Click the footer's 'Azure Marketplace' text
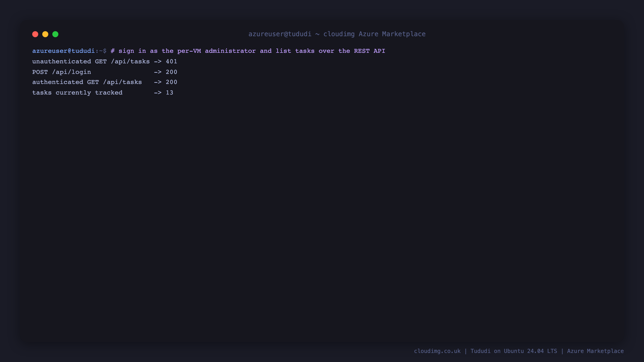Viewport: 644px width, 362px height. (x=595, y=351)
